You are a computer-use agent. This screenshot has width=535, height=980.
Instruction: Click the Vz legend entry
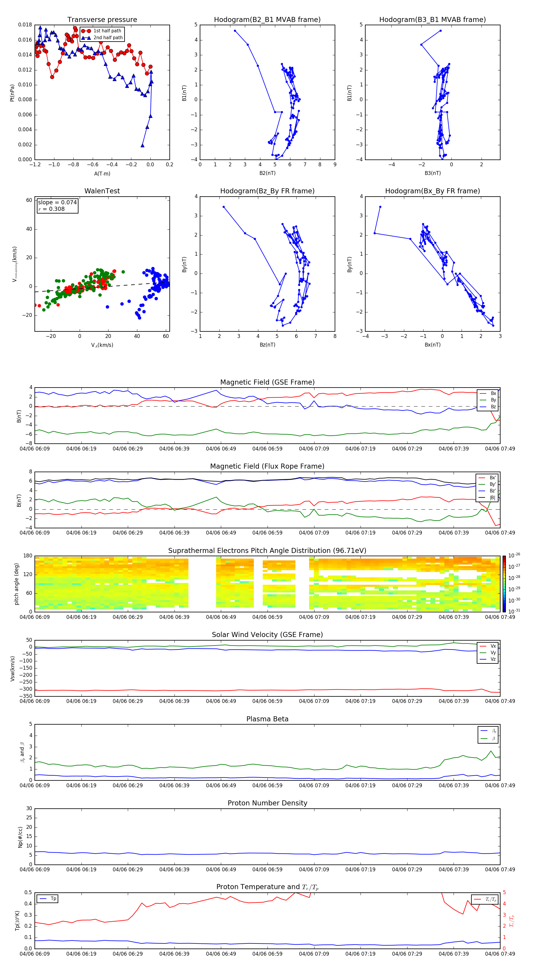tap(488, 659)
